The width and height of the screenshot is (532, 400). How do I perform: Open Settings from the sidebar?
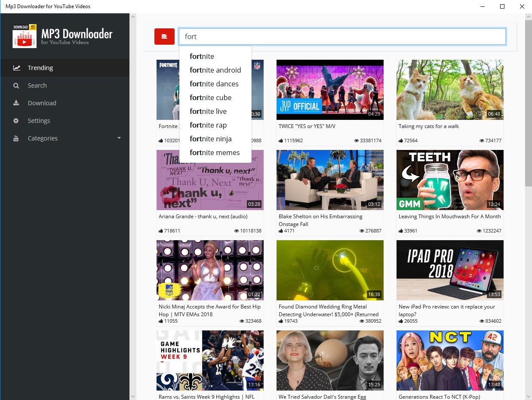pos(65,121)
